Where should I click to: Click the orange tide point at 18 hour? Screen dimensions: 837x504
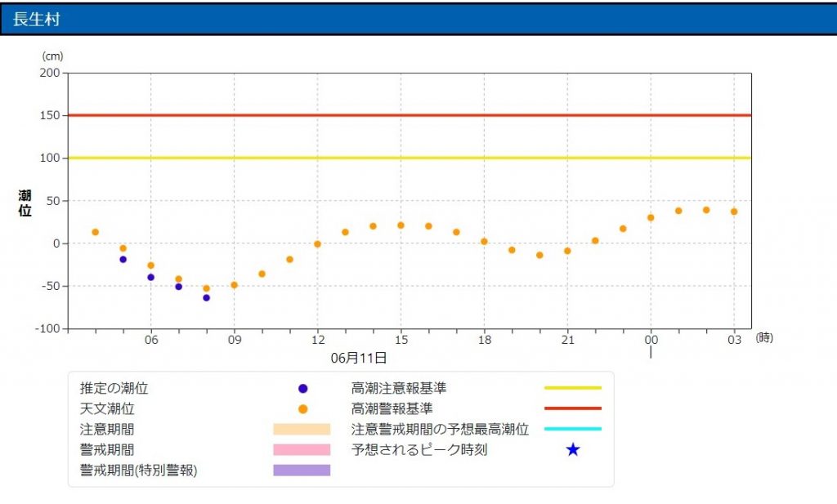484,242
